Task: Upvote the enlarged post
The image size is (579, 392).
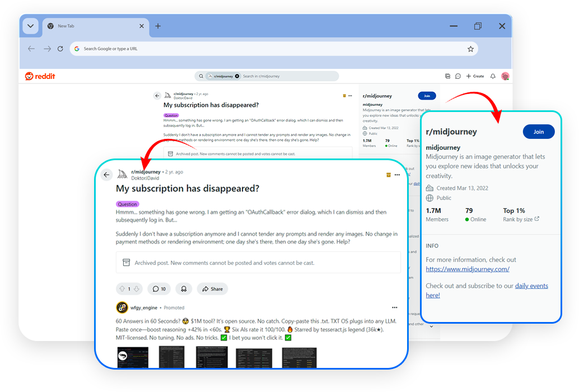Action: [122, 288]
